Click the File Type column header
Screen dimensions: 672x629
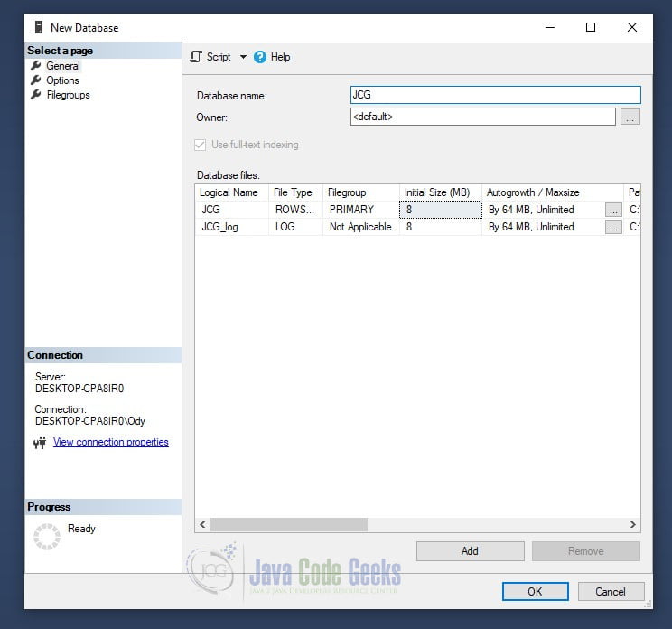[x=295, y=192]
